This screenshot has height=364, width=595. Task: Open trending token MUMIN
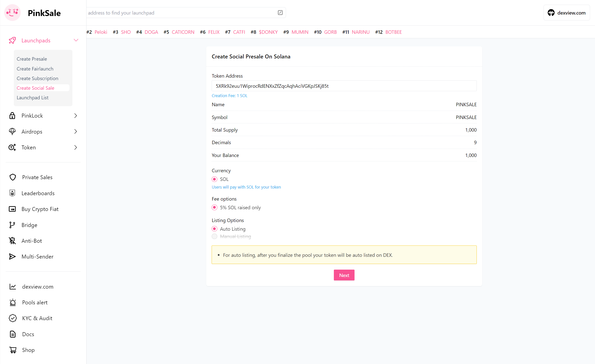(300, 32)
